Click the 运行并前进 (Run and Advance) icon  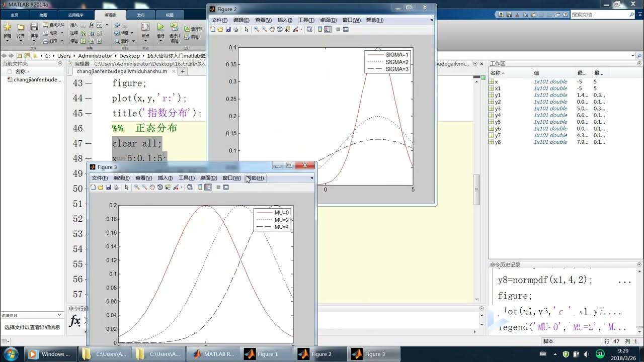[x=174, y=27]
